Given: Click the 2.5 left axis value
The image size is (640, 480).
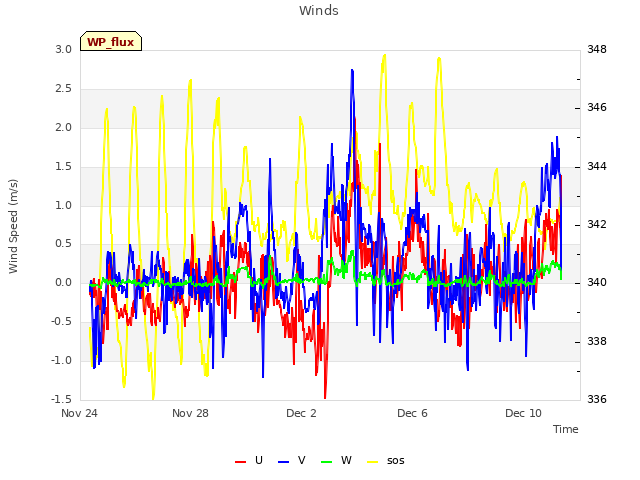Looking at the screenshot, I should pos(64,89).
